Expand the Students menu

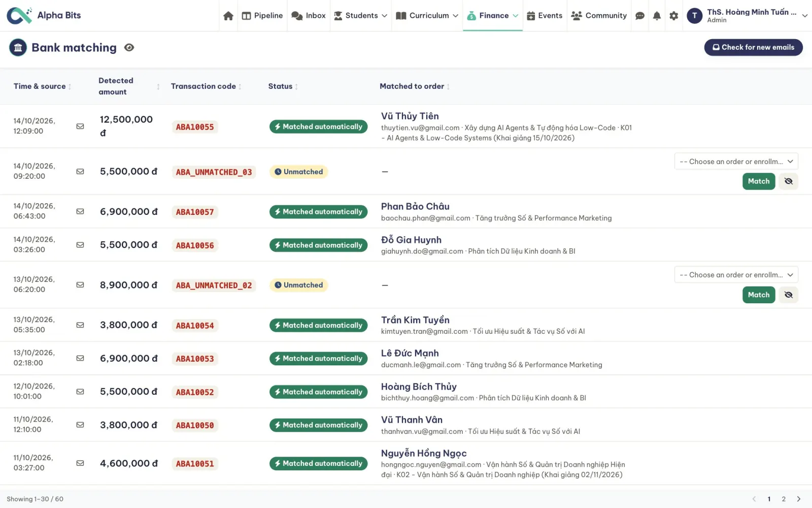(x=360, y=16)
